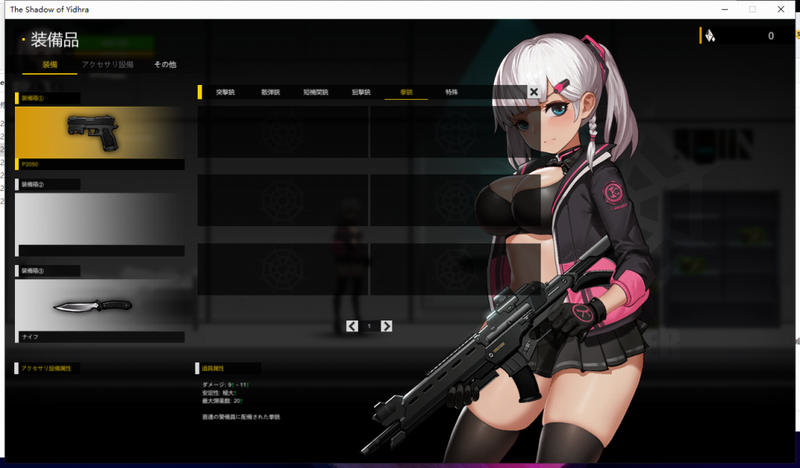
Task: Click the page number field between arrows
Action: point(369,326)
